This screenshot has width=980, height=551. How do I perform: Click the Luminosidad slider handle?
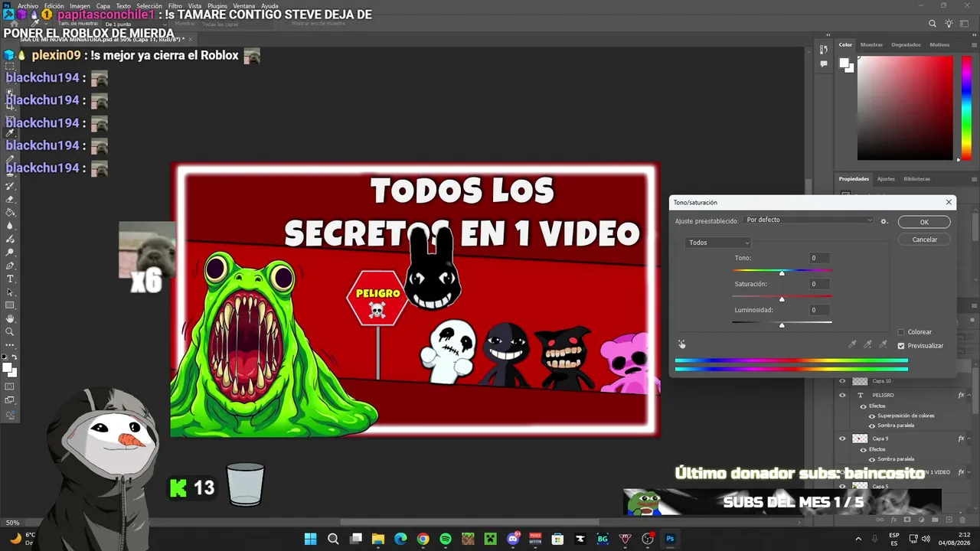tap(782, 324)
